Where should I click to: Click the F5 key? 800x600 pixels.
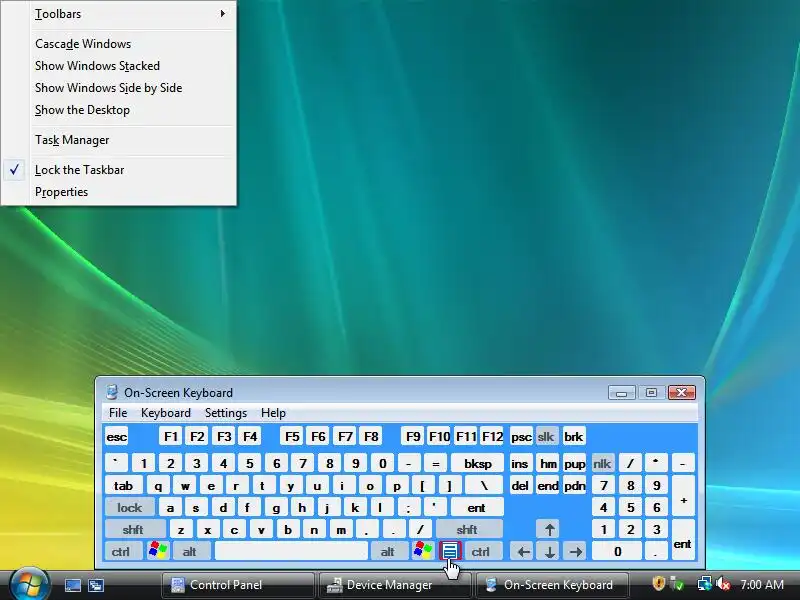tap(292, 437)
